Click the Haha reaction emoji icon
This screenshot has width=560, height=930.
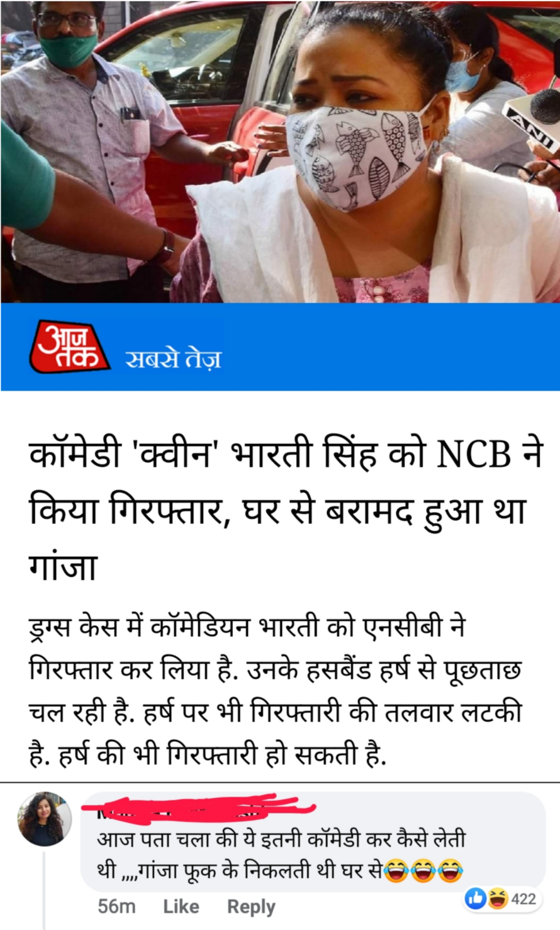click(x=497, y=899)
